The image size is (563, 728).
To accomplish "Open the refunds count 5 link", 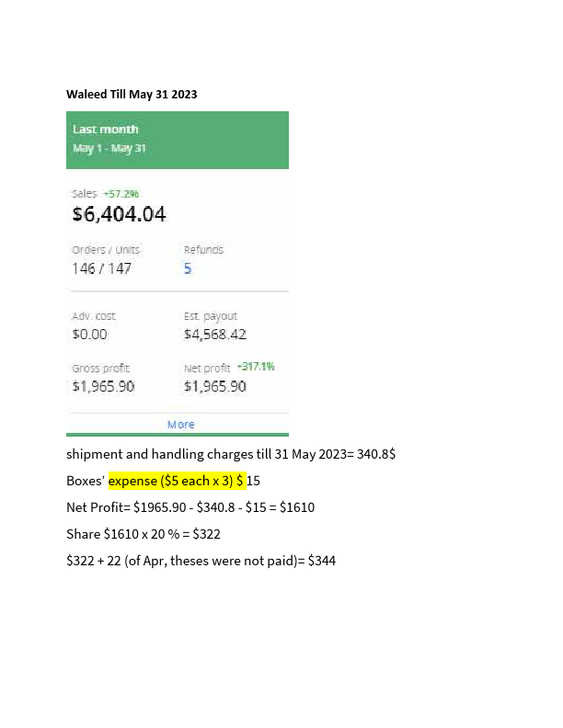I will pos(188,268).
